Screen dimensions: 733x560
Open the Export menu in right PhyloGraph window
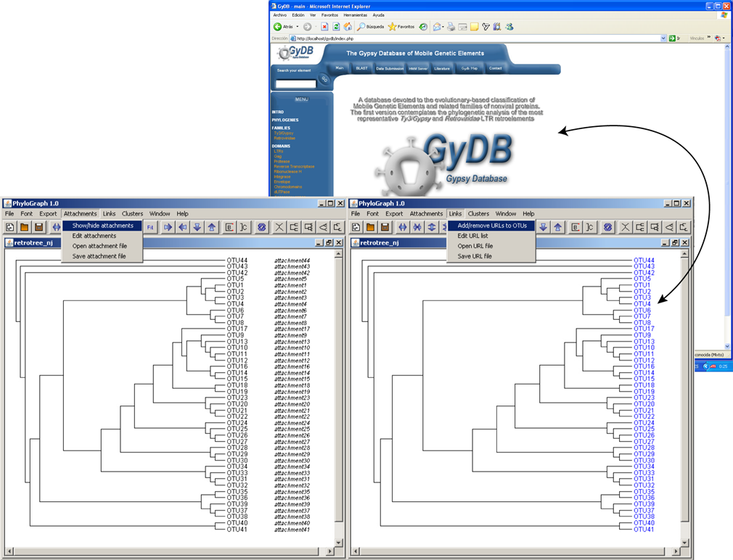tap(394, 214)
